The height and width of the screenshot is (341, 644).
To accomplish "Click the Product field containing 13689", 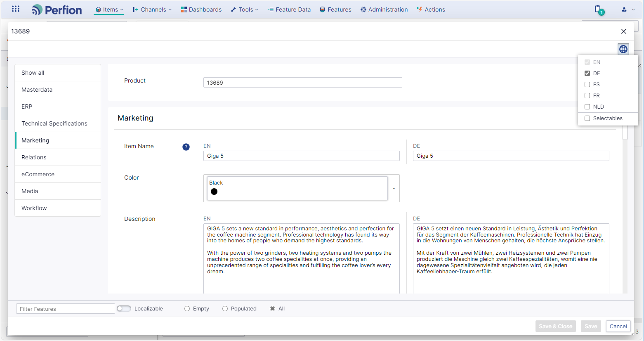I will (x=303, y=83).
